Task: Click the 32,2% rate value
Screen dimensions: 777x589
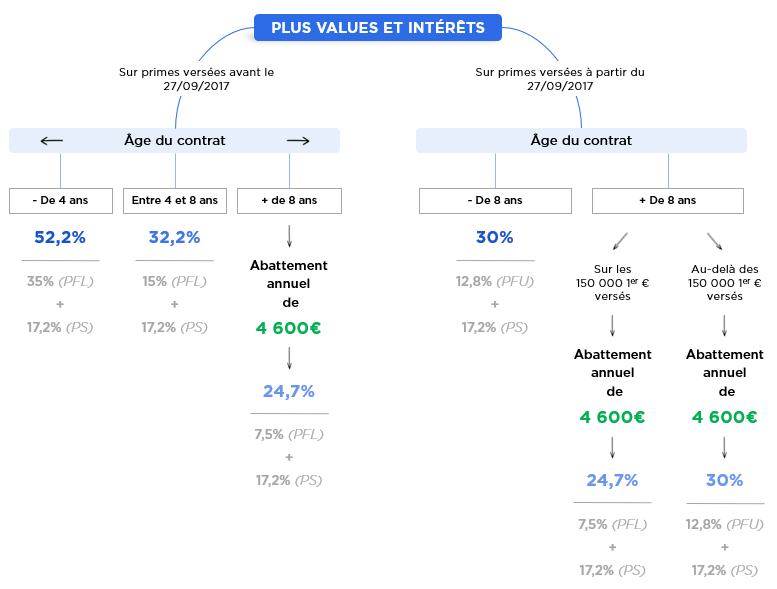Action: [x=174, y=237]
